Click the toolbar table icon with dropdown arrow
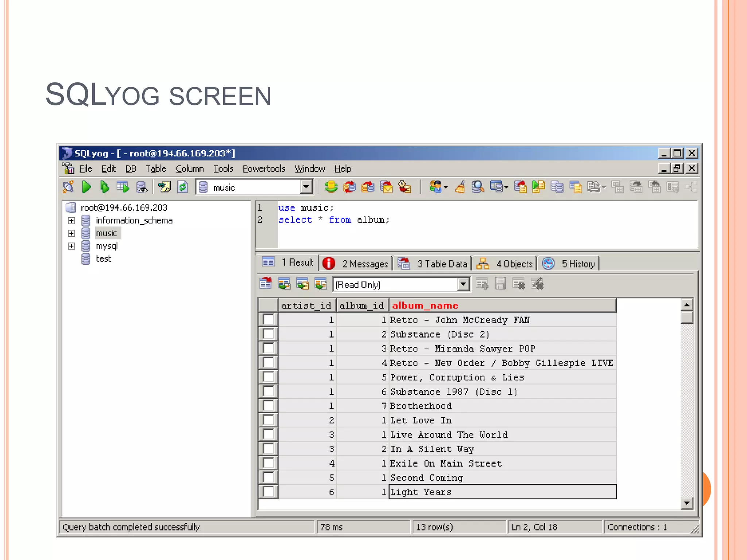747x560 pixels. [499, 187]
